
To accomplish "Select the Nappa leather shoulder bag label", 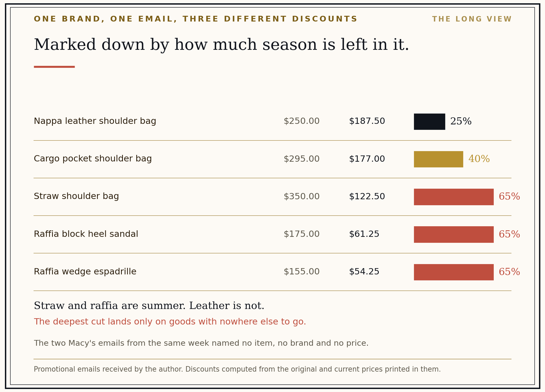I will tap(95, 121).
